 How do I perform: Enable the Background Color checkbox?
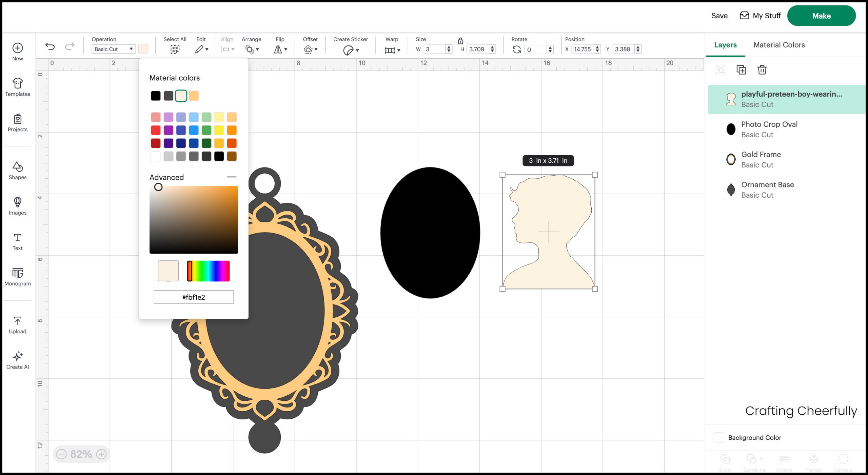point(719,437)
